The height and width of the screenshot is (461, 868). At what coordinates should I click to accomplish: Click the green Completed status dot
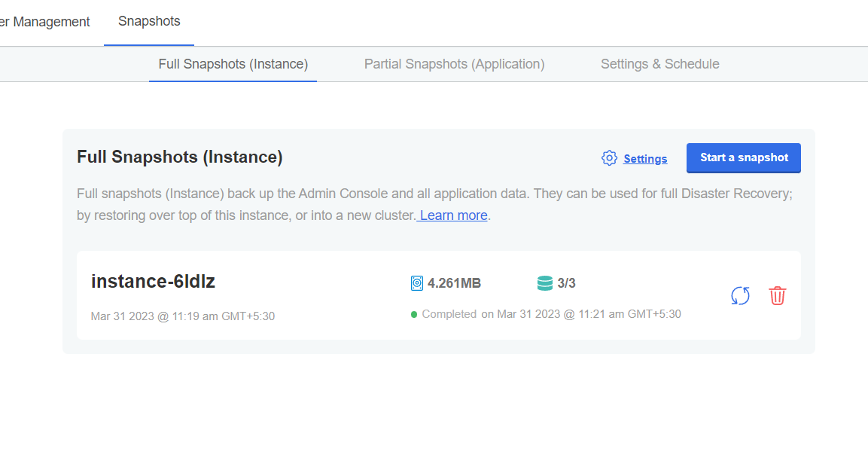click(x=413, y=315)
